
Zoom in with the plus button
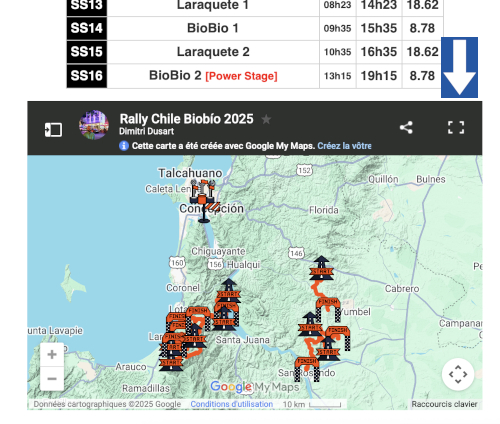point(52,354)
